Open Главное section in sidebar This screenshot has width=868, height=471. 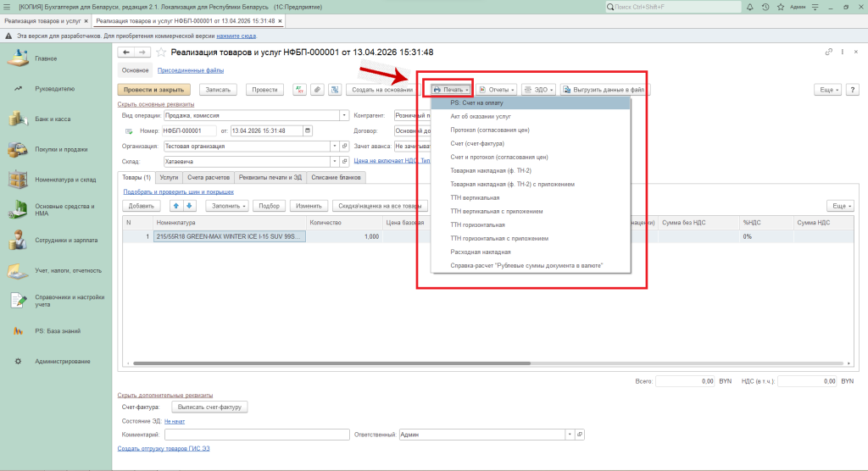[47, 58]
